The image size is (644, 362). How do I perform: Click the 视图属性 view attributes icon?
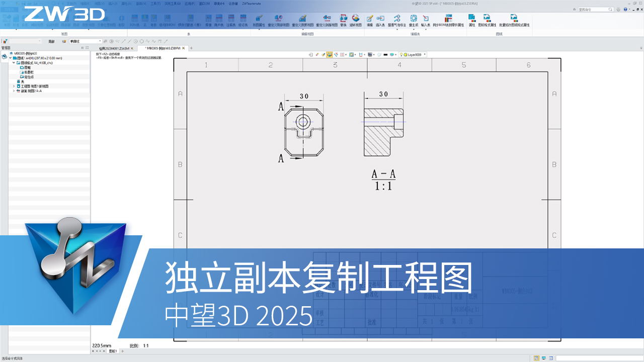point(259,19)
